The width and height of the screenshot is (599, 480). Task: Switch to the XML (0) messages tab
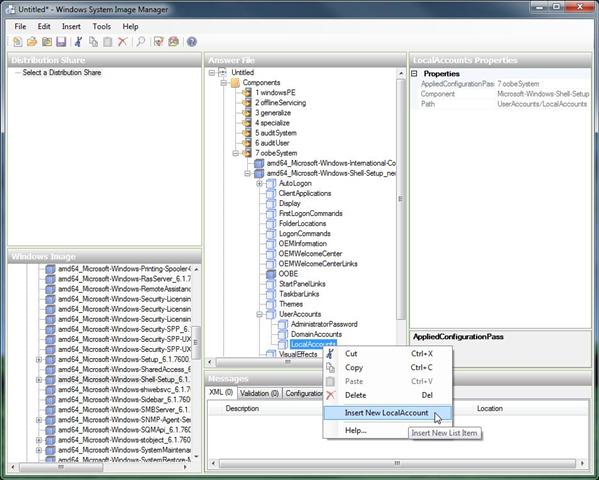point(221,392)
